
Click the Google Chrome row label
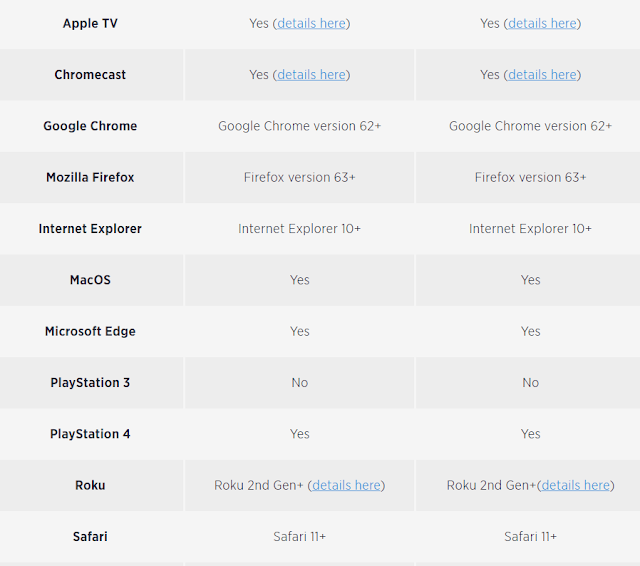[x=90, y=126]
